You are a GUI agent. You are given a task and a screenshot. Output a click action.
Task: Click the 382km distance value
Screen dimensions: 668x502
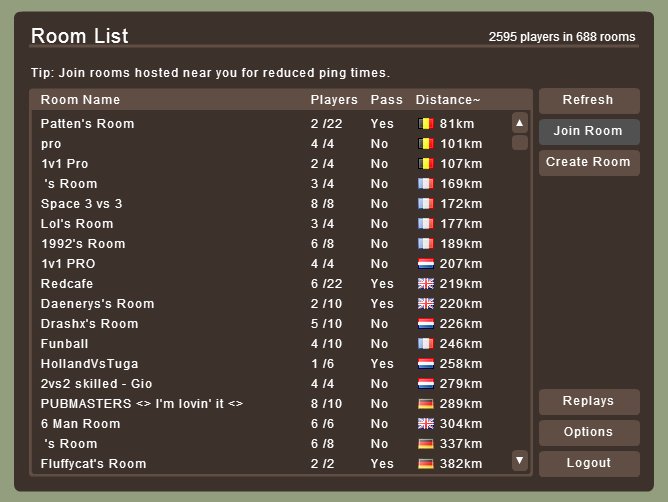tap(461, 464)
